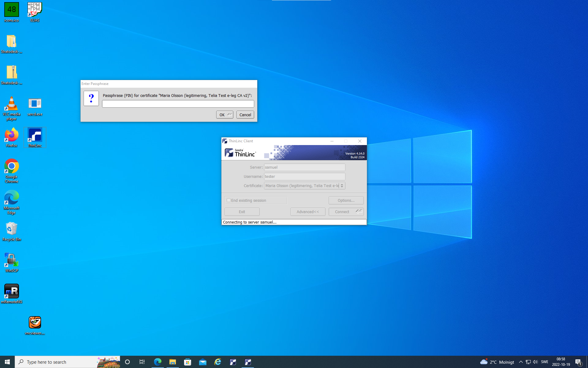Viewport: 588px width, 368px height.
Task: Select the WinSCP desktop shortcut
Action: pyautogui.click(x=12, y=263)
